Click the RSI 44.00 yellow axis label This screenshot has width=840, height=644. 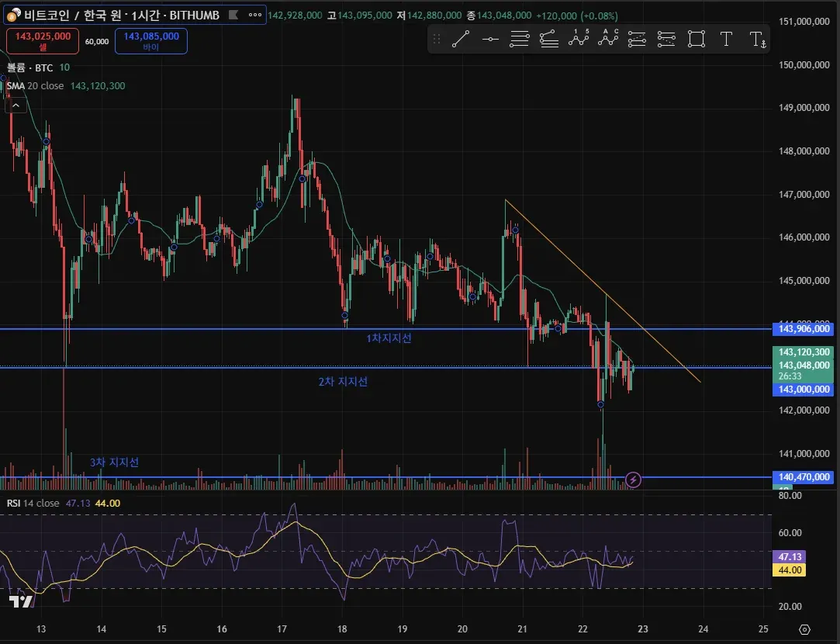790,570
